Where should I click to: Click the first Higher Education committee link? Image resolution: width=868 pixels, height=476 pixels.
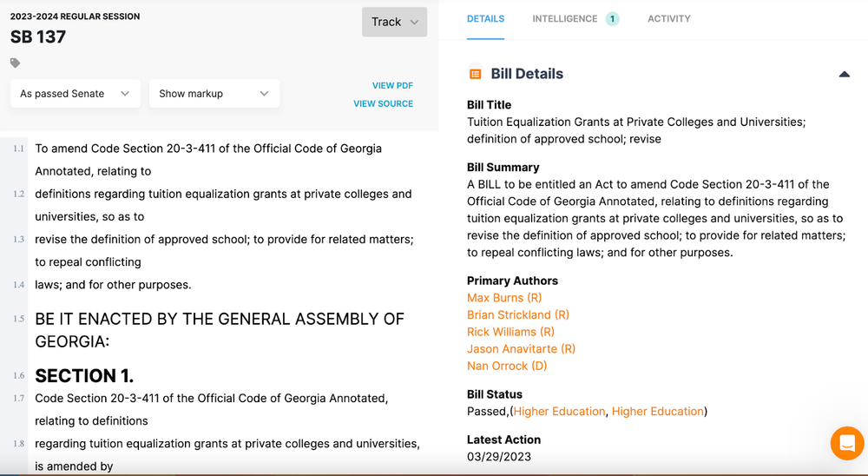(559, 411)
